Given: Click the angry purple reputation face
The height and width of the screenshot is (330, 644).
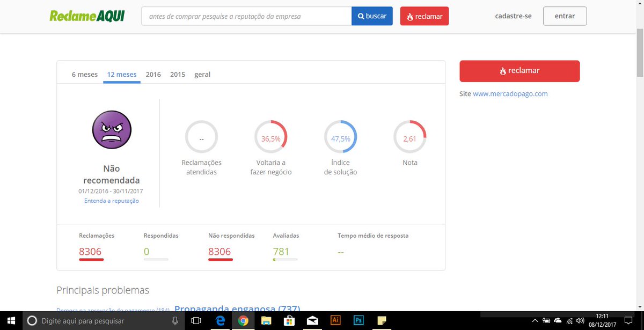Looking at the screenshot, I should click(112, 129).
